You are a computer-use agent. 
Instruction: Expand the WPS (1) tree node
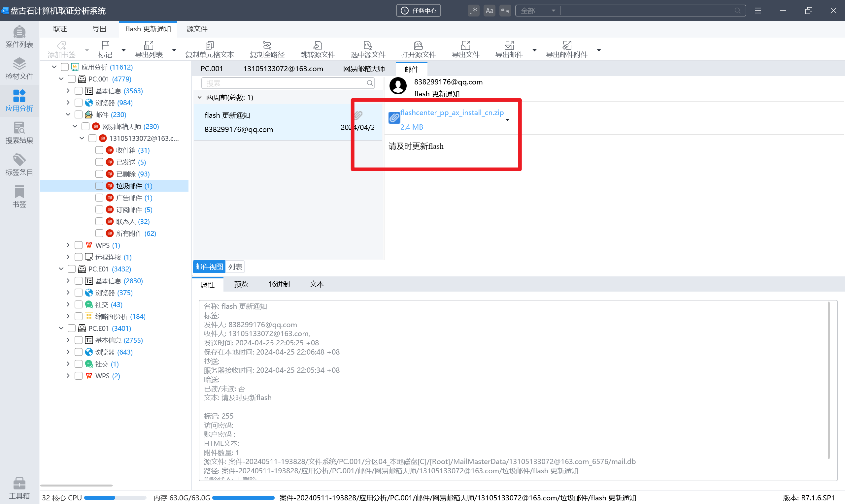(68, 245)
